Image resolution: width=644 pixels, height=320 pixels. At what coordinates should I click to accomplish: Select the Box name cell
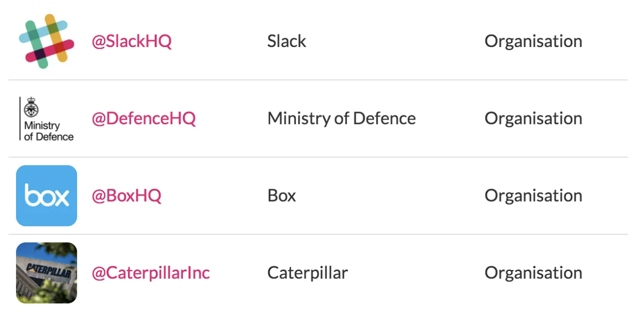tap(281, 195)
